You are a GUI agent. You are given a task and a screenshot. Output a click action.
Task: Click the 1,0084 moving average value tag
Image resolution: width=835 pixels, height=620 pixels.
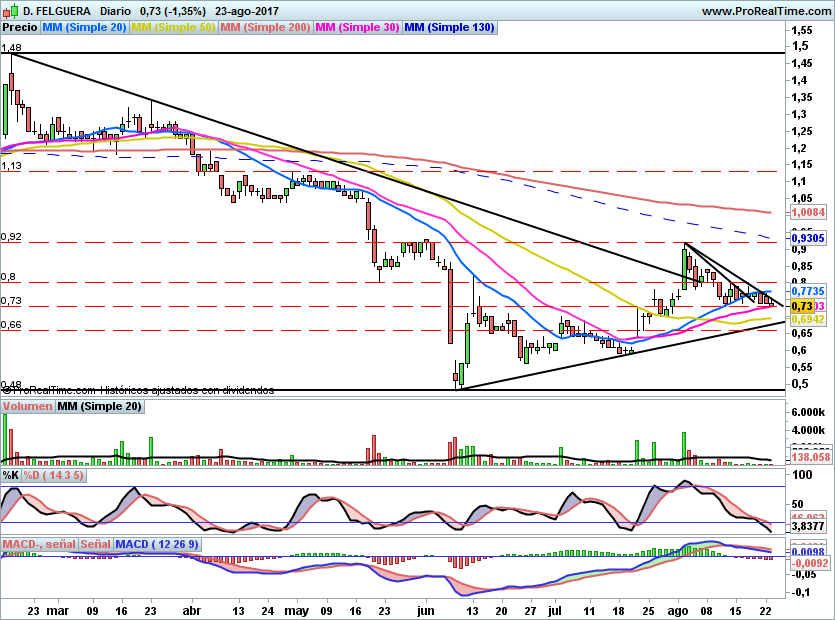[807, 212]
